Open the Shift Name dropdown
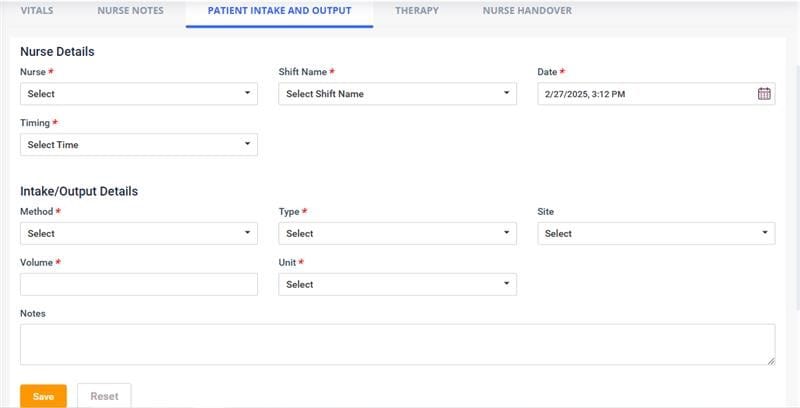The height and width of the screenshot is (408, 800). click(397, 94)
